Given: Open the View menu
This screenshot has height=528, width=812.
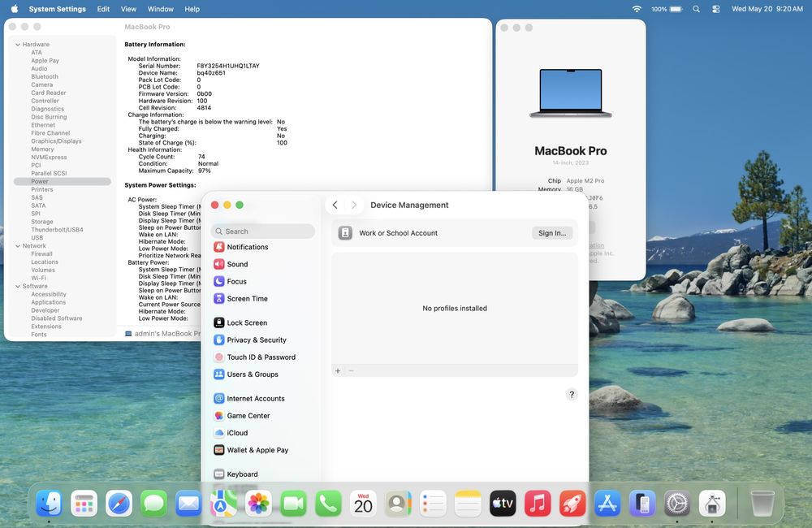Looking at the screenshot, I should (128, 9).
